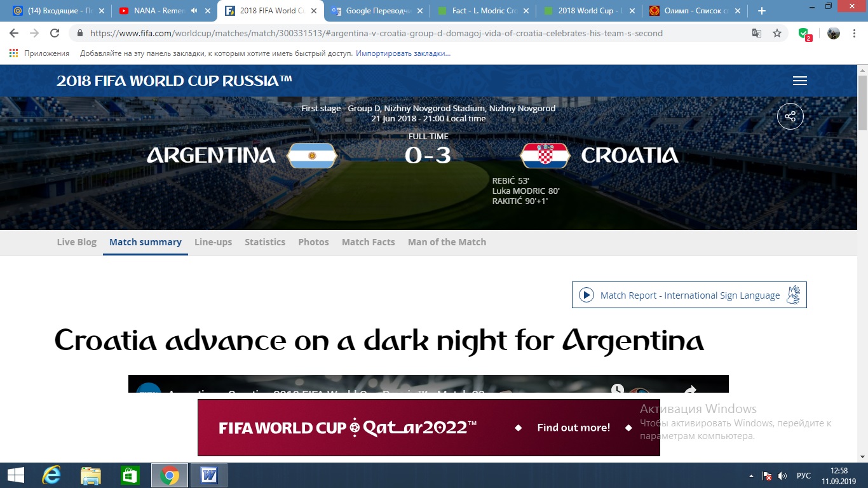Click the video thumbnail under the headline
This screenshot has height=488, width=868.
tap(428, 384)
